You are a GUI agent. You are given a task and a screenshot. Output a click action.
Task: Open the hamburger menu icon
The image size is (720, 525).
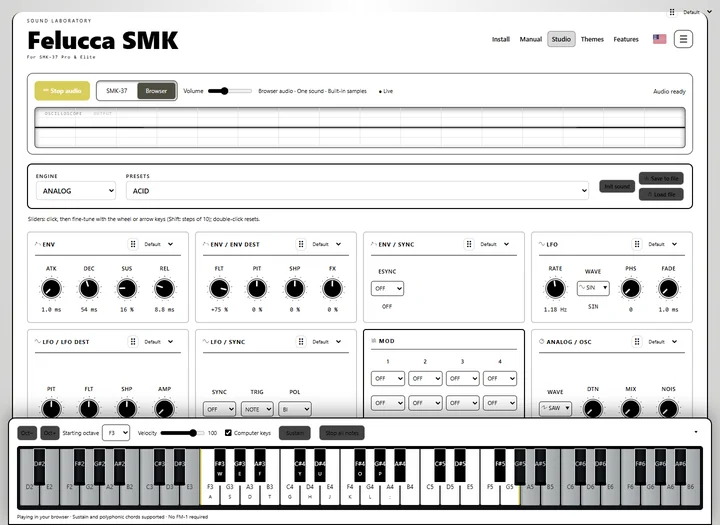pos(683,39)
